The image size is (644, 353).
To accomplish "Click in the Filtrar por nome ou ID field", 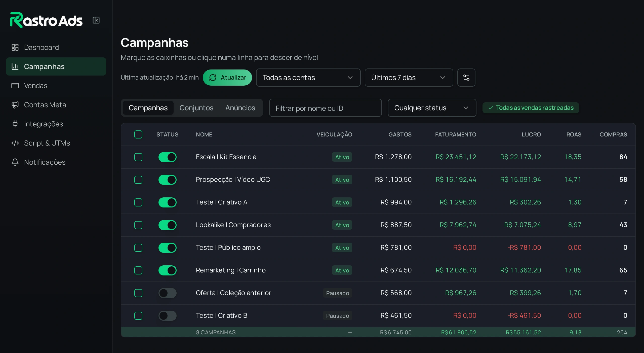I will [x=325, y=108].
